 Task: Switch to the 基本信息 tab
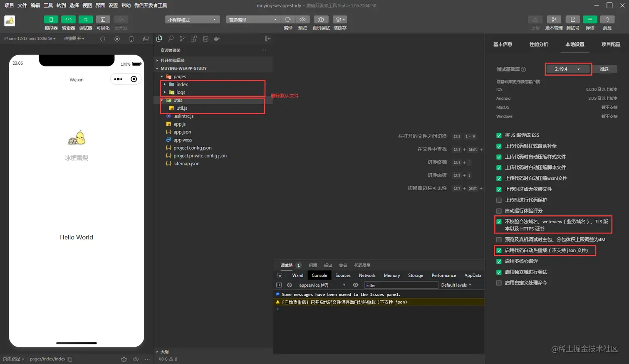[503, 44]
